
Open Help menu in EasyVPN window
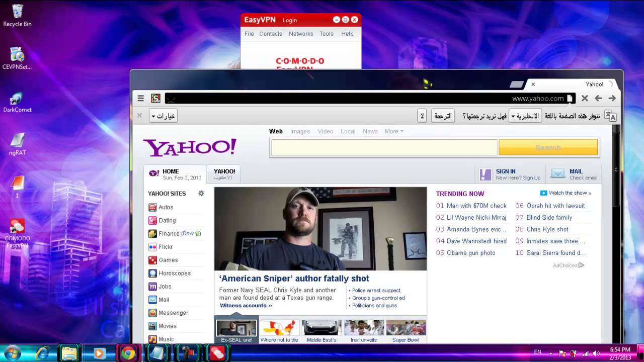click(x=347, y=34)
